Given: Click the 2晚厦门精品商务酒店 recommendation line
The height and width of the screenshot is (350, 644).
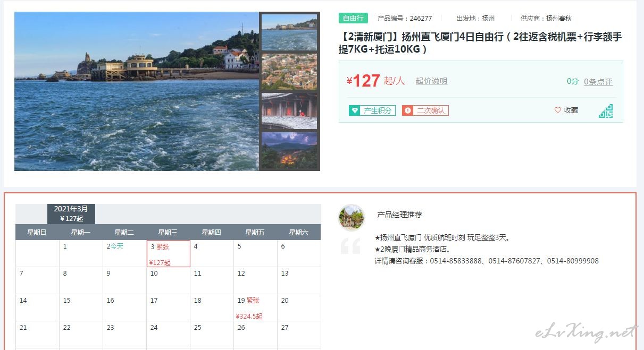Looking at the screenshot, I should 413,249.
